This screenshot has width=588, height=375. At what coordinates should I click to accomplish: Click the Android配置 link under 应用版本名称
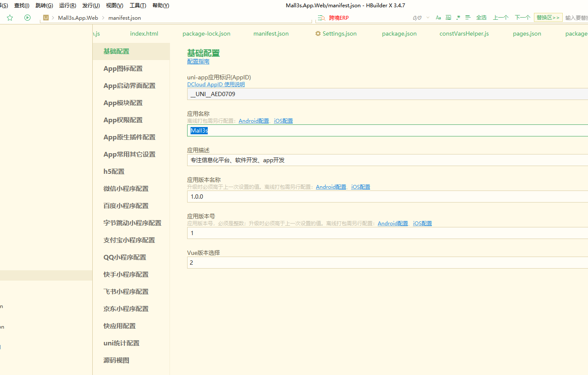pyautogui.click(x=331, y=187)
